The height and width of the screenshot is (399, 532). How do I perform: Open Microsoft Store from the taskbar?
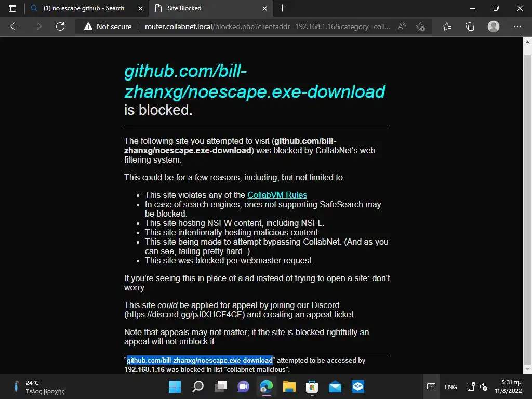pos(312,387)
